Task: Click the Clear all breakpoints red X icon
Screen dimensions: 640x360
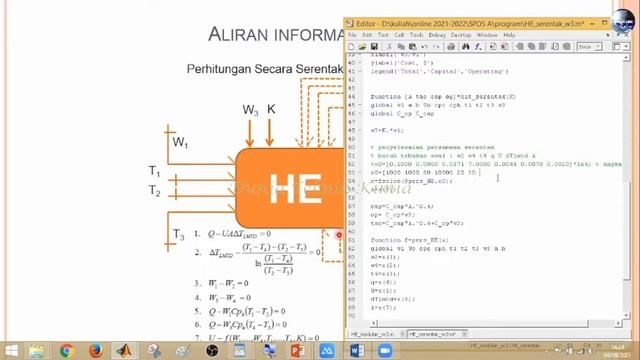Action: [504, 47]
